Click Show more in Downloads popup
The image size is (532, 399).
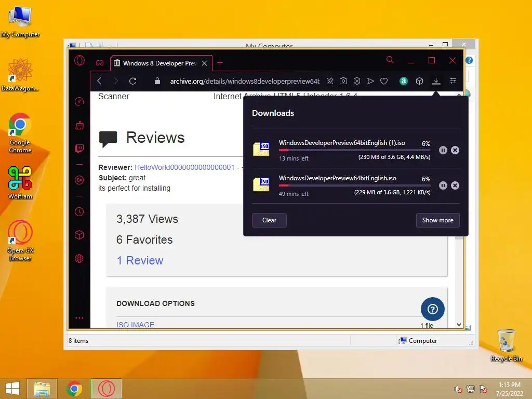click(x=437, y=220)
